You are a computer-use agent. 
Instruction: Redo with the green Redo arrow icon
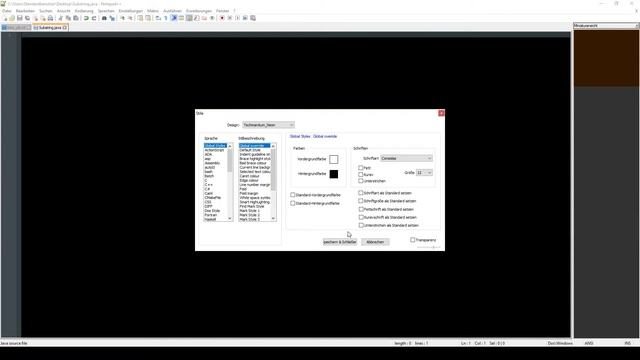94,18
